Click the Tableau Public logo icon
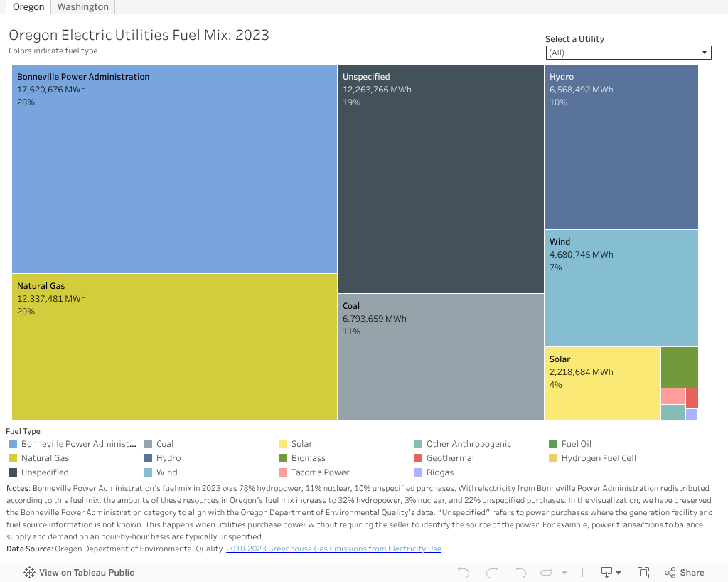Screen dimensions: 728x582 (29, 572)
